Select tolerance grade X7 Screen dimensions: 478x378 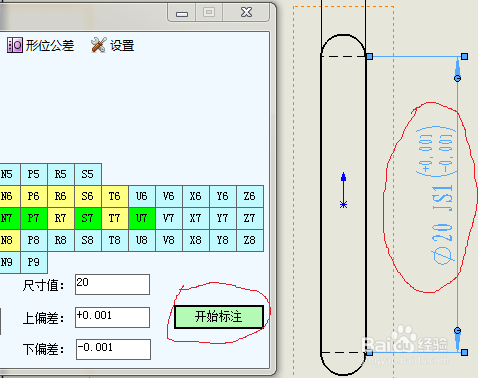tap(196, 218)
